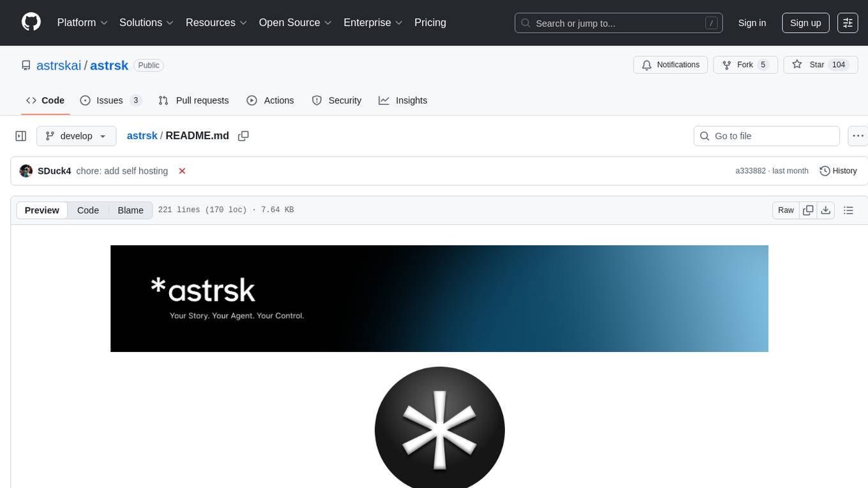Open the Insights tab
Screen dimensions: 868x488
[x=403, y=100]
